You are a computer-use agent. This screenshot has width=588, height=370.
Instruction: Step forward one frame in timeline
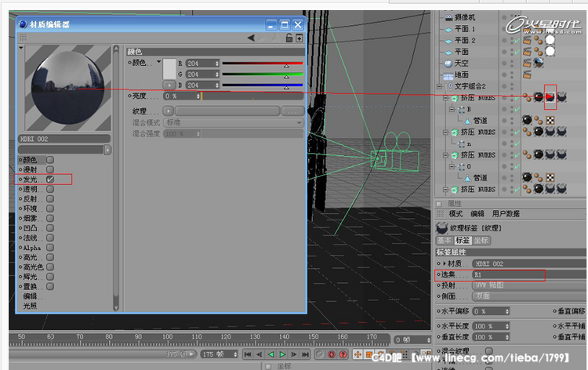coord(294,354)
